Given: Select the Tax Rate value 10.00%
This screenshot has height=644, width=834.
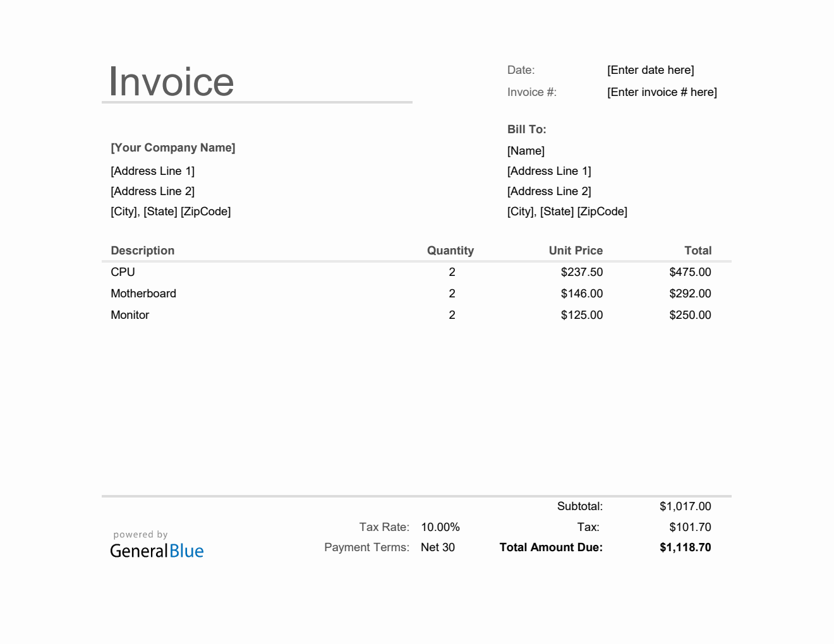Looking at the screenshot, I should pos(440,527).
